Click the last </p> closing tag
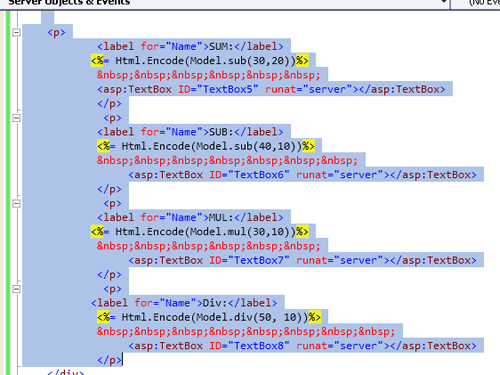The height and width of the screenshot is (375, 500). click(x=109, y=360)
